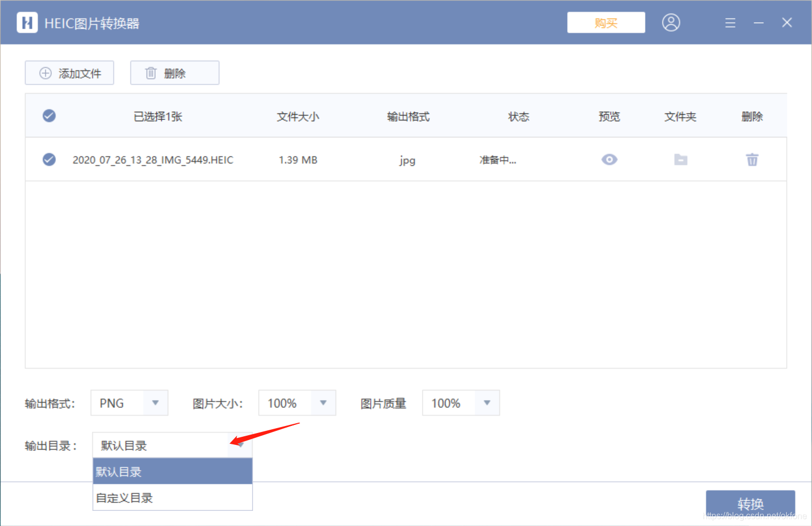Click 添加文件 to add files
This screenshot has width=812, height=526.
coord(69,73)
